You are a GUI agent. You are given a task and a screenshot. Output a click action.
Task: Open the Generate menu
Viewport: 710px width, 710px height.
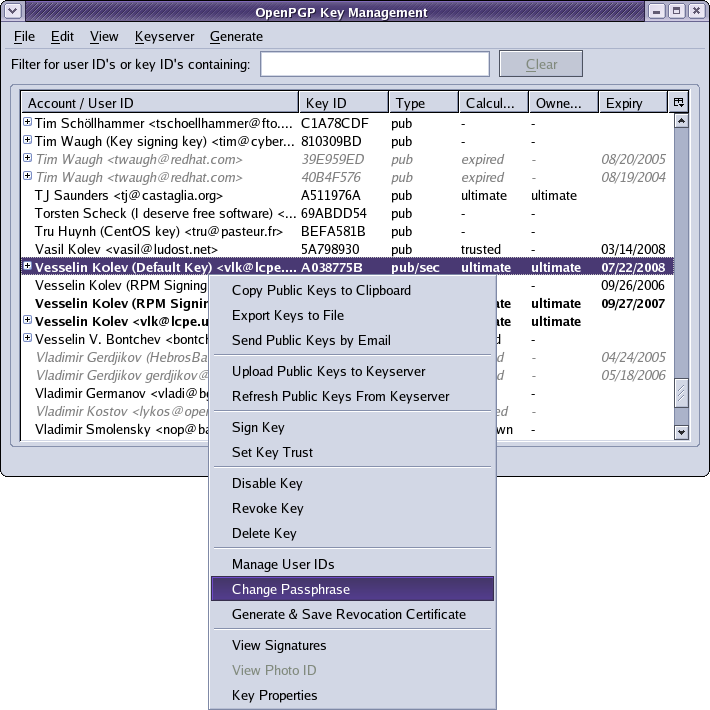point(236,36)
